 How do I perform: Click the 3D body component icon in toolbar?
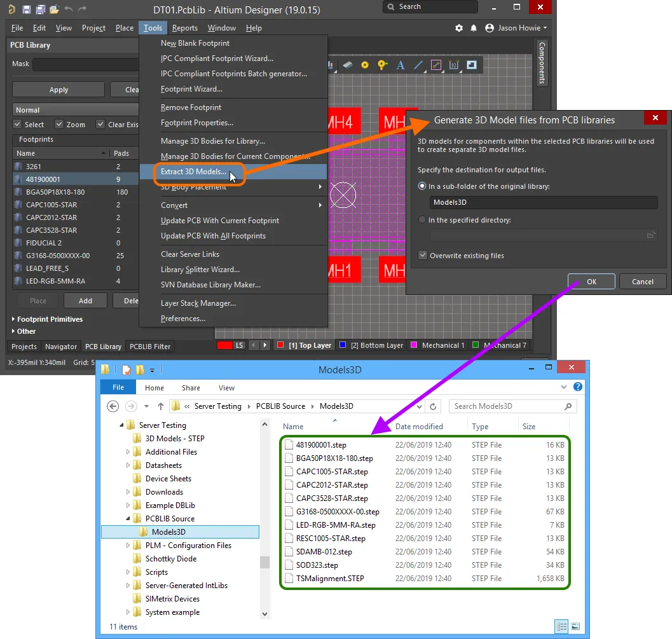coord(348,65)
